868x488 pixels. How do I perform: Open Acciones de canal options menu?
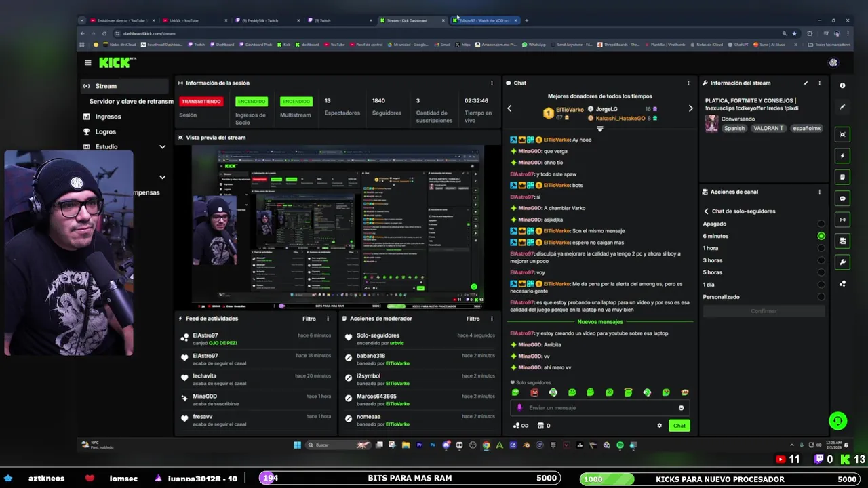tap(819, 192)
